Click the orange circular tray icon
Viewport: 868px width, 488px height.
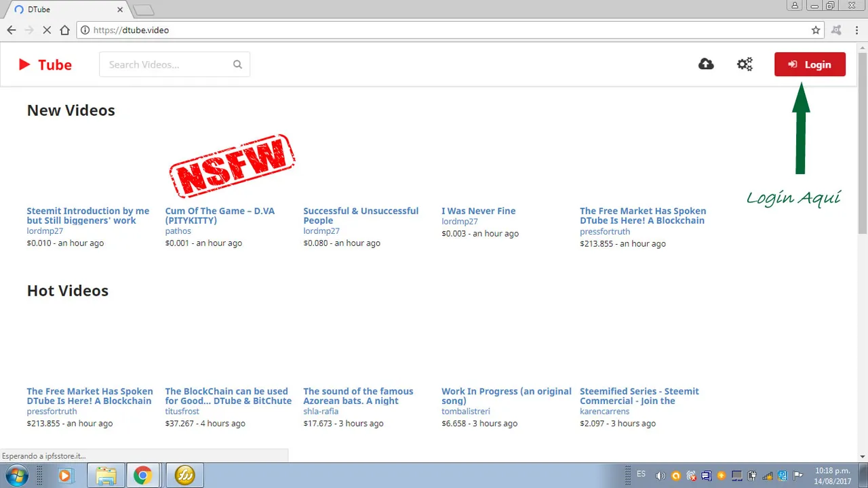(x=675, y=476)
